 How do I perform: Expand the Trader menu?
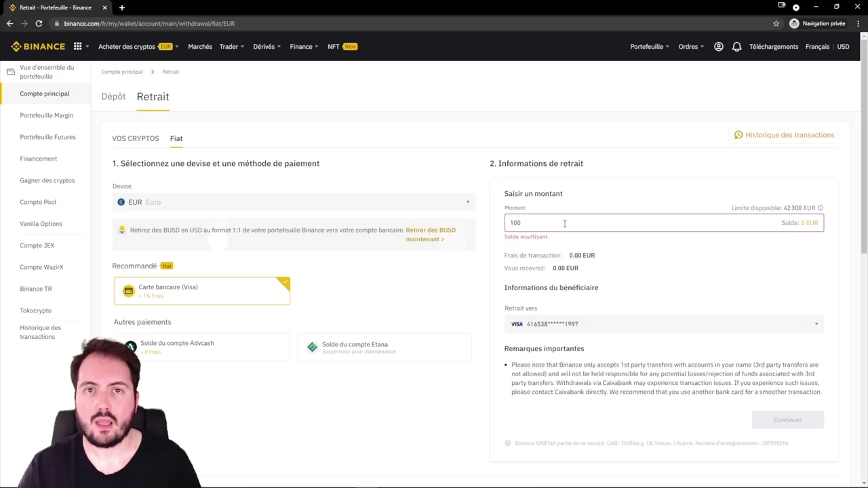232,47
